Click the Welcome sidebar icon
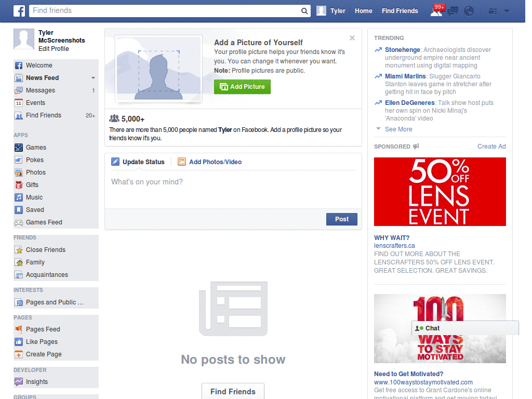The image size is (532, 399). 19,65
